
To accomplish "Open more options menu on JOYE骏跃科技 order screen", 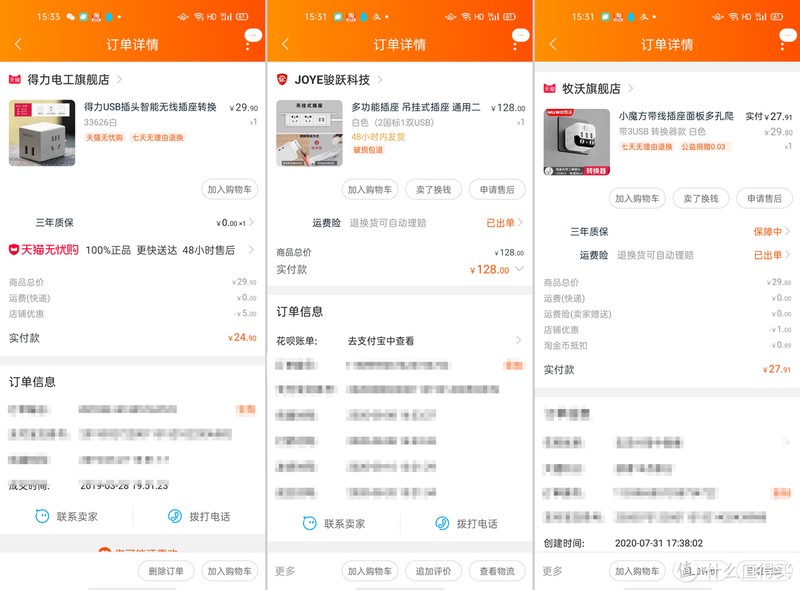I will (515, 44).
